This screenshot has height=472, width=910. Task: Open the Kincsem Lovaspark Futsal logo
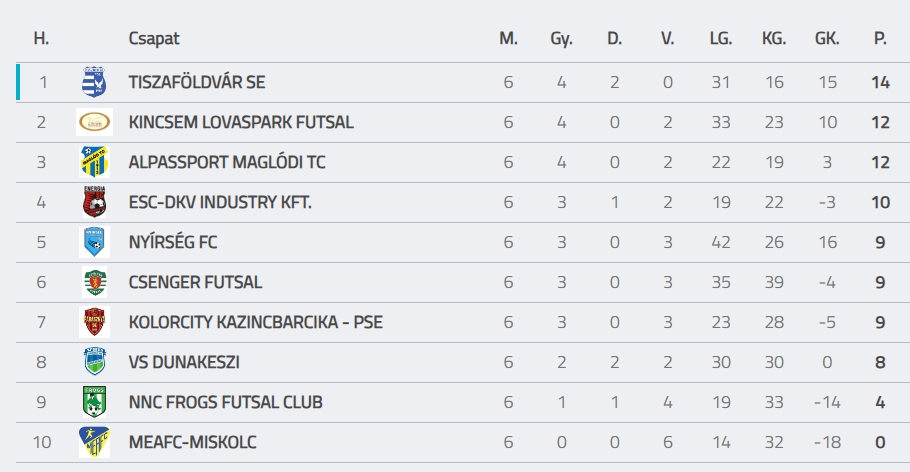tap(95, 122)
